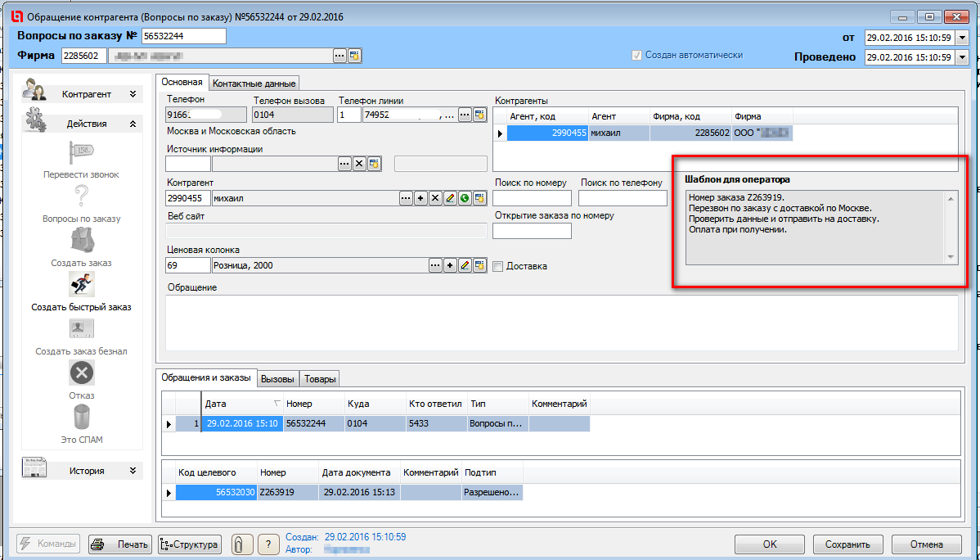Viewport: 980px width, 560px height.
Task: Open help with the question mark button
Action: point(268,544)
